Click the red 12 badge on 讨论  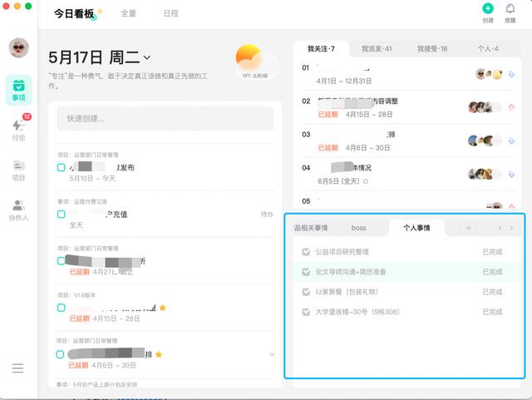tap(27, 116)
